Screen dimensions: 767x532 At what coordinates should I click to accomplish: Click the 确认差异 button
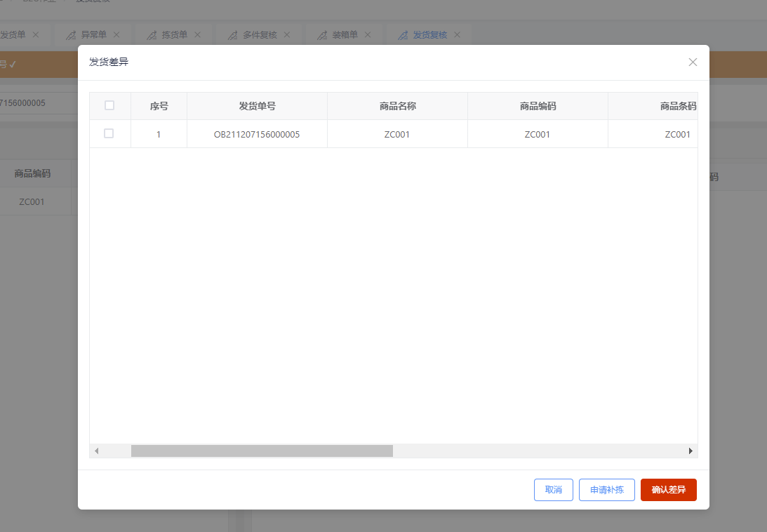click(x=668, y=490)
